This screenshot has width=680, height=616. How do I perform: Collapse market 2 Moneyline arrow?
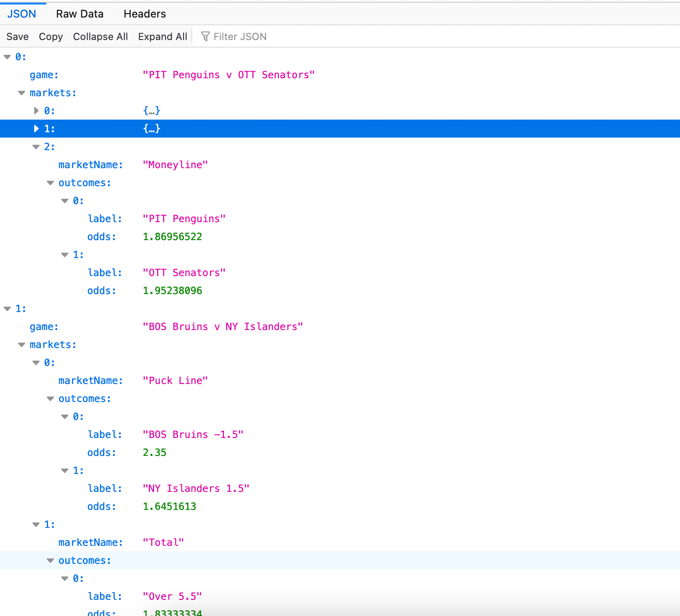point(36,147)
